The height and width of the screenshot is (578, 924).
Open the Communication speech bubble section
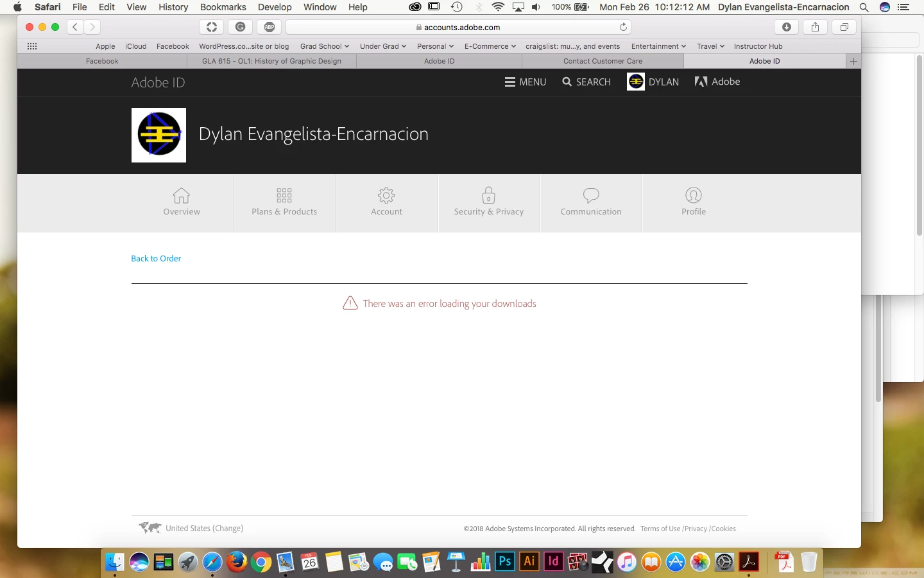[x=591, y=202]
